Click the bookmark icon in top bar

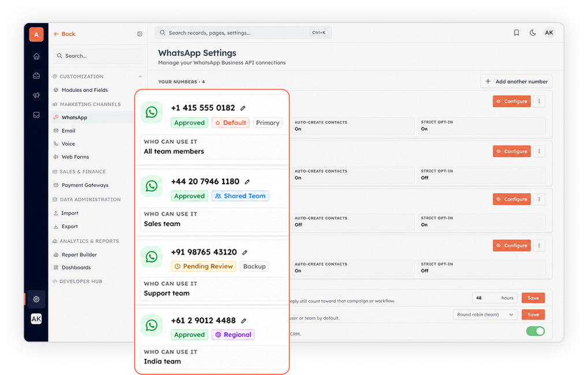click(x=516, y=32)
